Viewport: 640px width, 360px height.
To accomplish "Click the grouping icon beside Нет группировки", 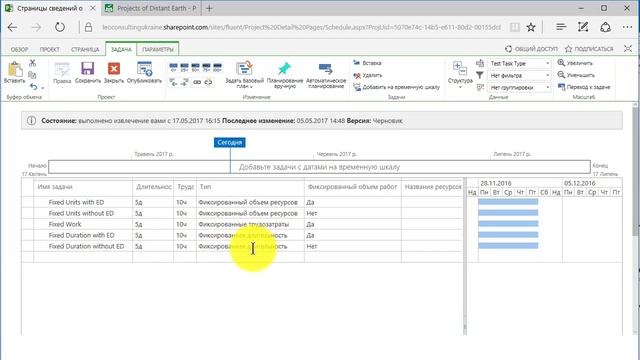I will coord(480,87).
